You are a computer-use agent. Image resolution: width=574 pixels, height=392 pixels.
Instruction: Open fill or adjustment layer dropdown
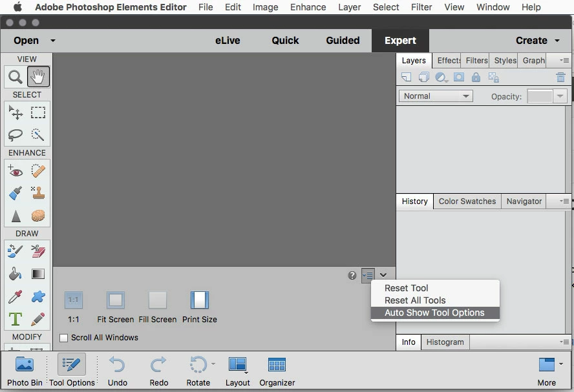(x=441, y=77)
